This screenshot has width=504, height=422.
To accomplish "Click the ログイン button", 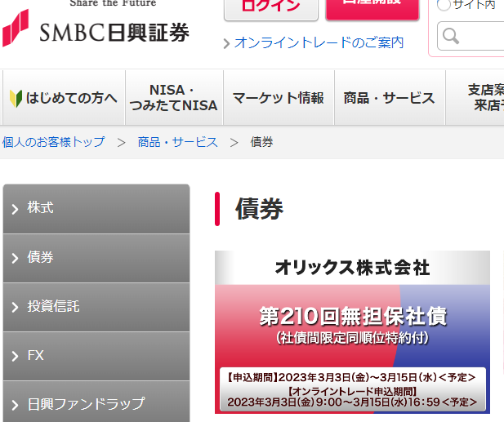I will tap(271, 9).
